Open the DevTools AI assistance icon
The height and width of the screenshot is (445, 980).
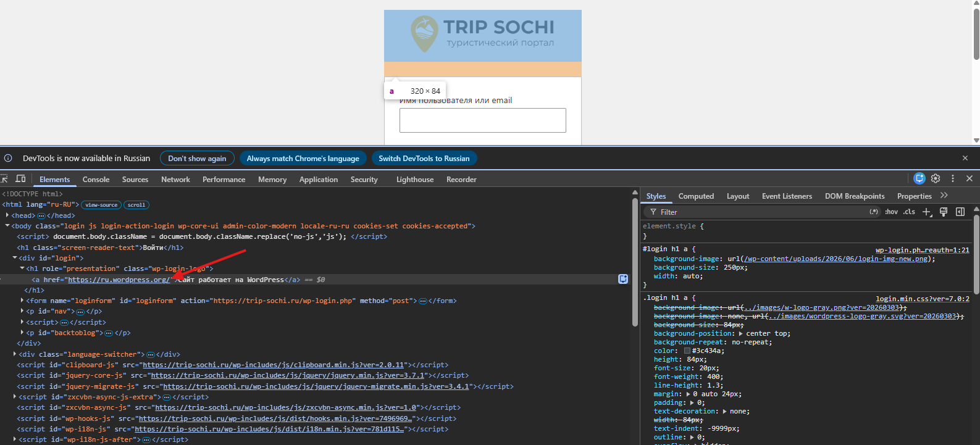click(919, 178)
